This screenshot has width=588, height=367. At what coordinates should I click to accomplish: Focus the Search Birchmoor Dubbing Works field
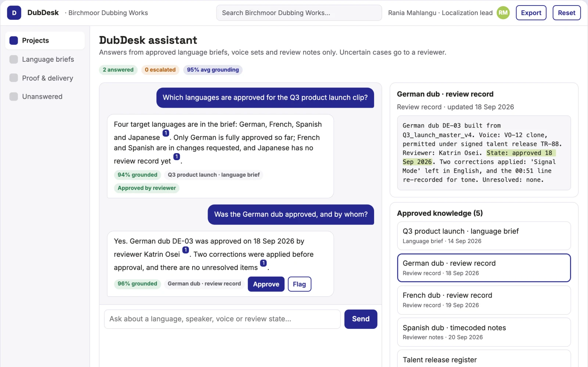[x=299, y=13]
